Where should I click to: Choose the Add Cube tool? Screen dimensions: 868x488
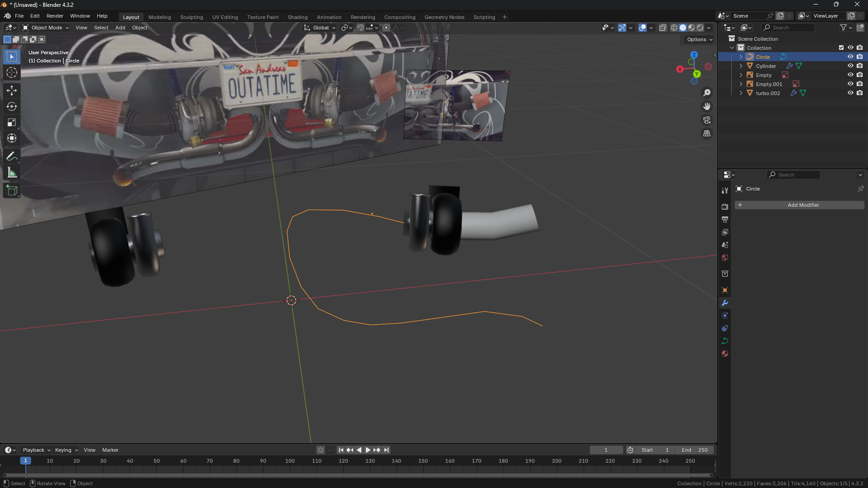pos(12,191)
